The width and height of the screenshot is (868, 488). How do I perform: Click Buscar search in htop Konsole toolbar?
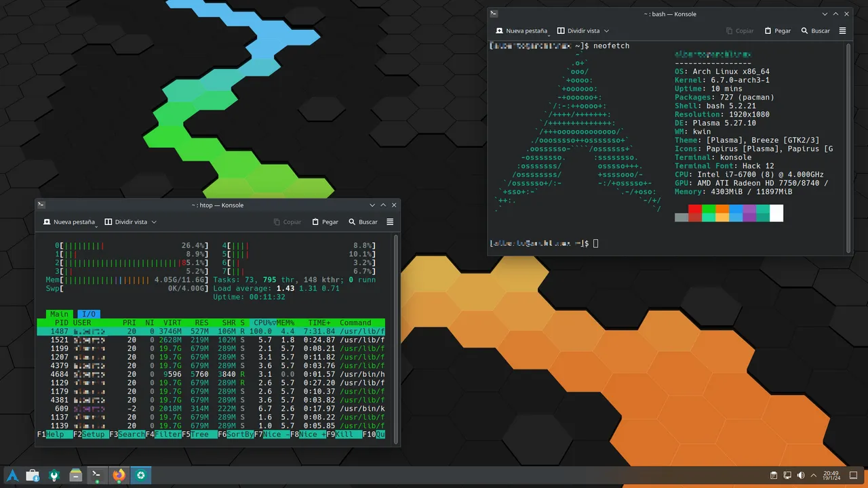point(363,222)
